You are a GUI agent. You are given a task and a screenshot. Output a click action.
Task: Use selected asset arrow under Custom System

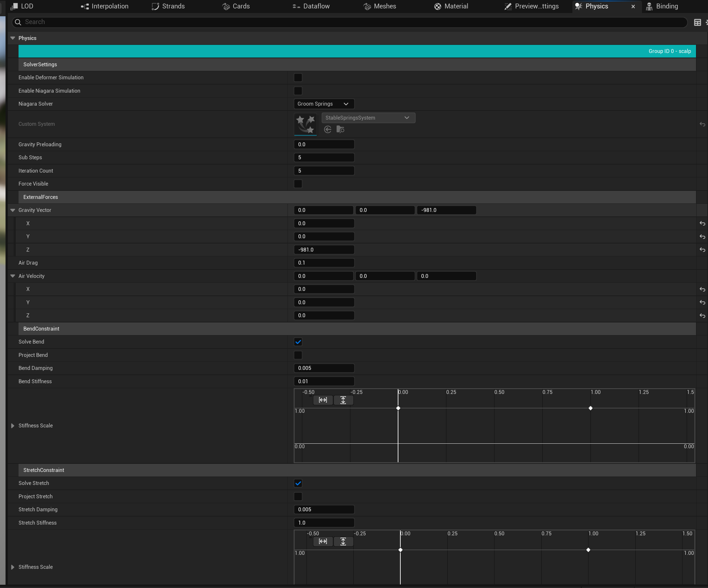[327, 129]
